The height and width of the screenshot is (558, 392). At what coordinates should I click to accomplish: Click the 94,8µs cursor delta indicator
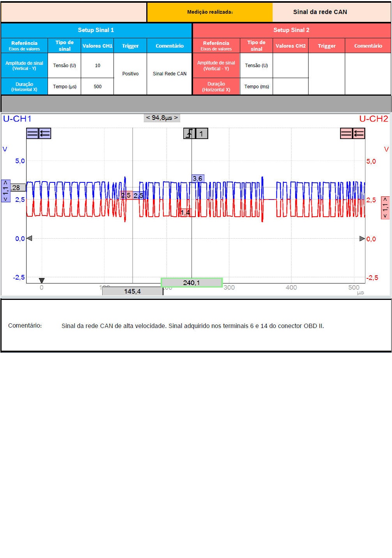point(162,118)
